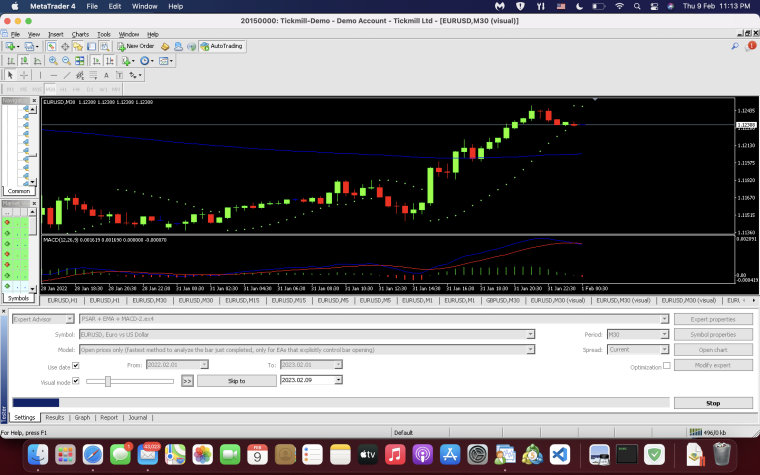760x475 pixels.
Task: Click the Zoom Out magnifier icon
Action: (x=66, y=61)
